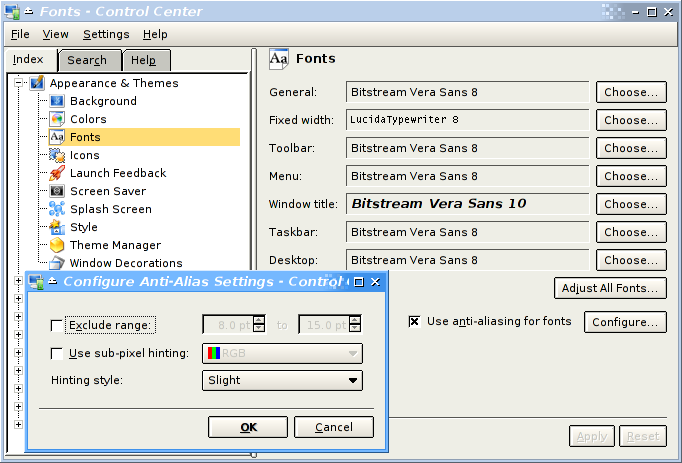
Task: Select the Style module icon
Action: click(57, 227)
